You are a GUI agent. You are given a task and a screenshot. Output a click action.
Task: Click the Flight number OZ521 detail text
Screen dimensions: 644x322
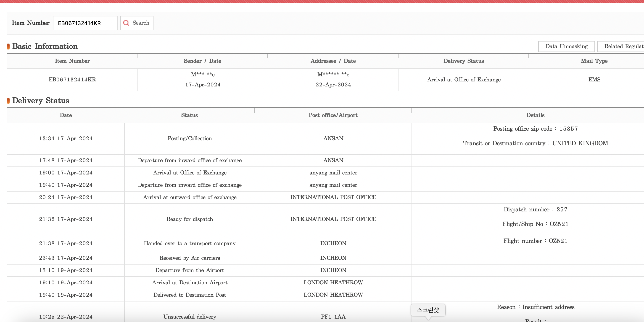[535, 241]
